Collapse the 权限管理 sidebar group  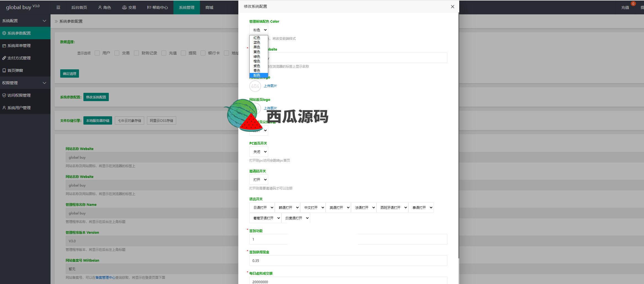click(x=25, y=83)
